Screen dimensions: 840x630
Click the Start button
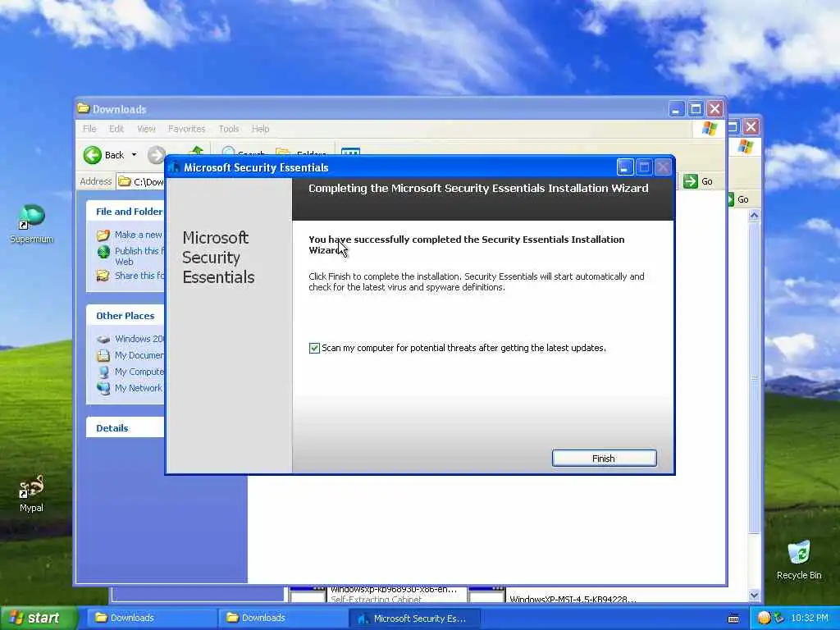click(x=38, y=618)
